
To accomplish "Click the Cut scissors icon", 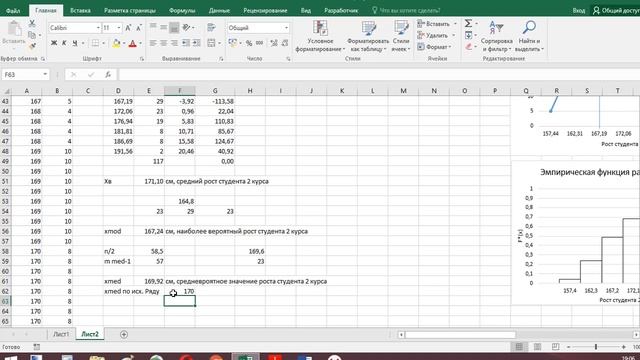I will (x=32, y=24).
